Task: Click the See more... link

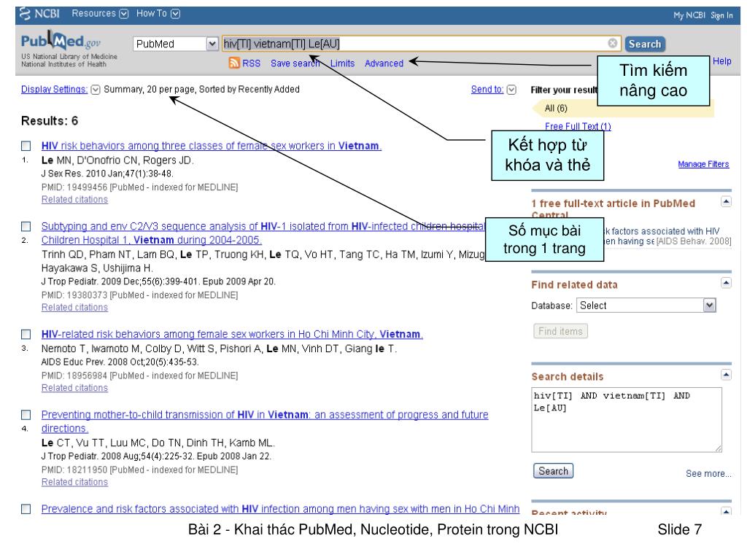Action: [x=708, y=474]
